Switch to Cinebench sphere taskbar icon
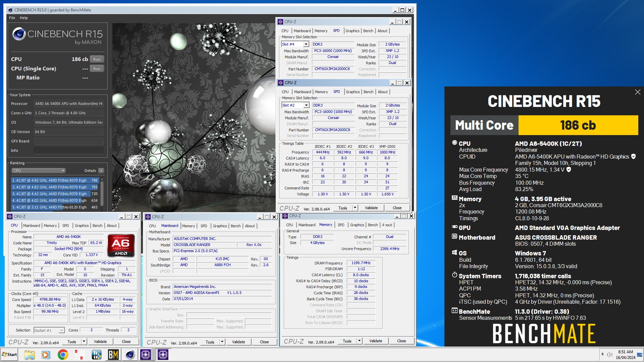644x362 pixels. click(x=130, y=354)
